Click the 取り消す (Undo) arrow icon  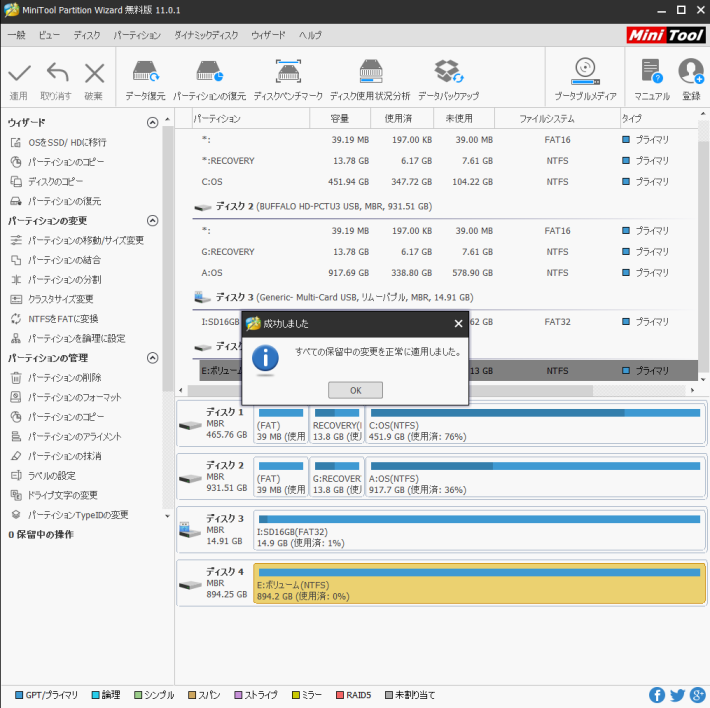[57, 73]
